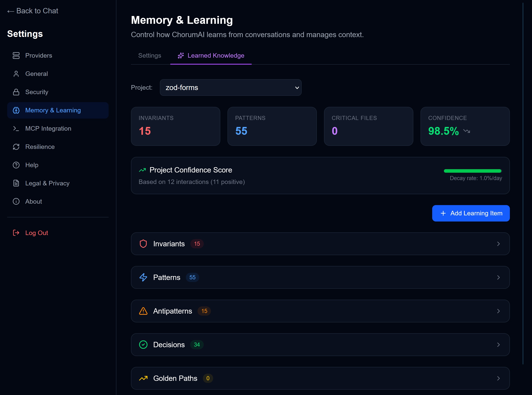Click the green confidence decay progress bar

473,171
